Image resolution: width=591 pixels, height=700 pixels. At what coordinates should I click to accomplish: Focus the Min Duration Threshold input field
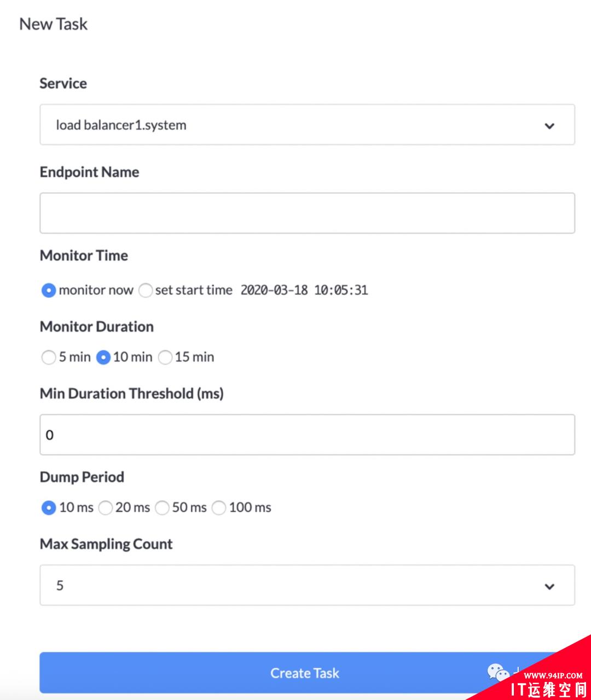click(307, 435)
